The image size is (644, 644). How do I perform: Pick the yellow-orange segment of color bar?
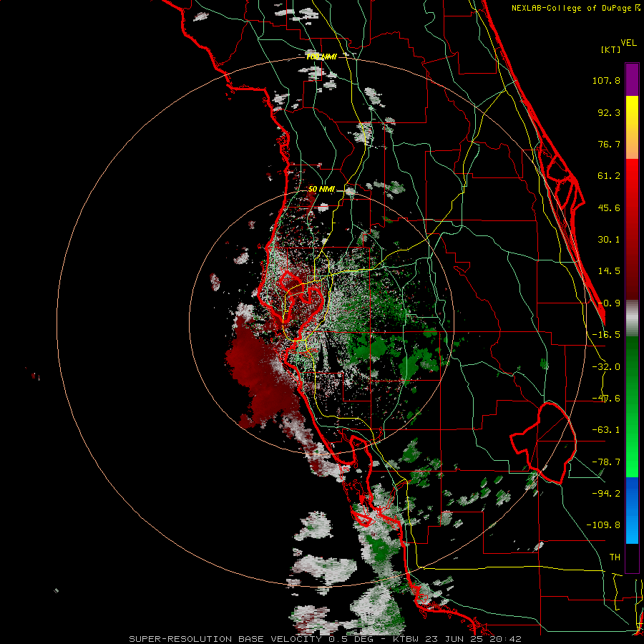tap(632, 128)
